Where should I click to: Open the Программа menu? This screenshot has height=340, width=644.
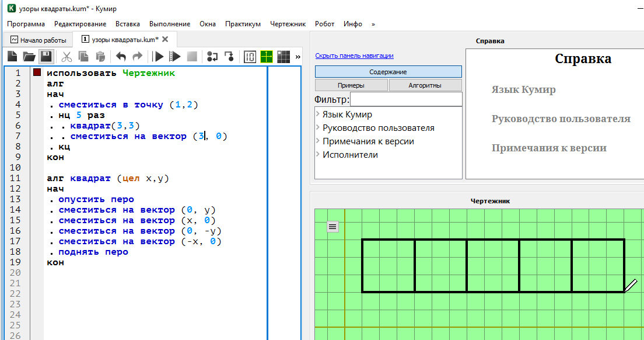pyautogui.click(x=26, y=24)
